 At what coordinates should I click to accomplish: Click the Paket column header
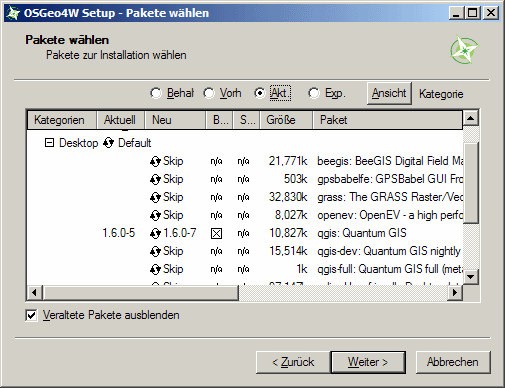387,120
